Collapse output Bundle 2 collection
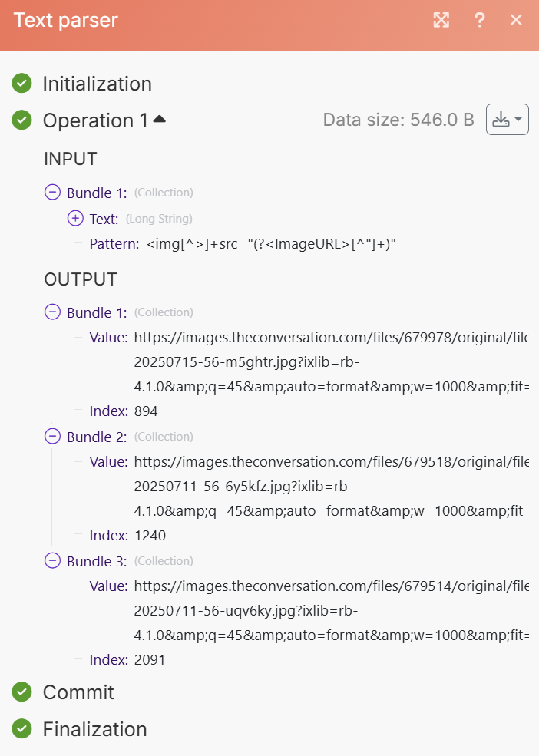 coord(53,437)
